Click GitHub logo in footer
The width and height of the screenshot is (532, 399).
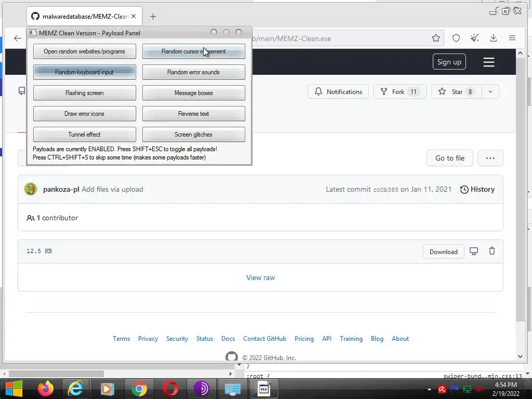click(232, 356)
